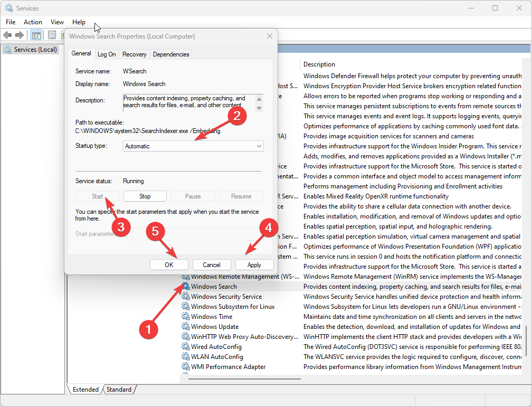Image resolution: width=532 pixels, height=407 pixels.
Task: Click 'Enables Mixed Reality OpenXR runtime functionality' description
Action: 376,196
